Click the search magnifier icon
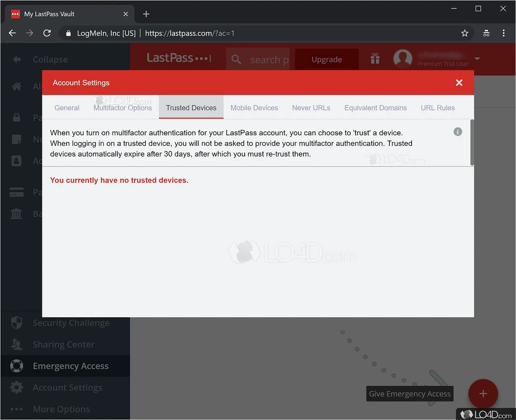516x420 pixels. click(x=236, y=59)
